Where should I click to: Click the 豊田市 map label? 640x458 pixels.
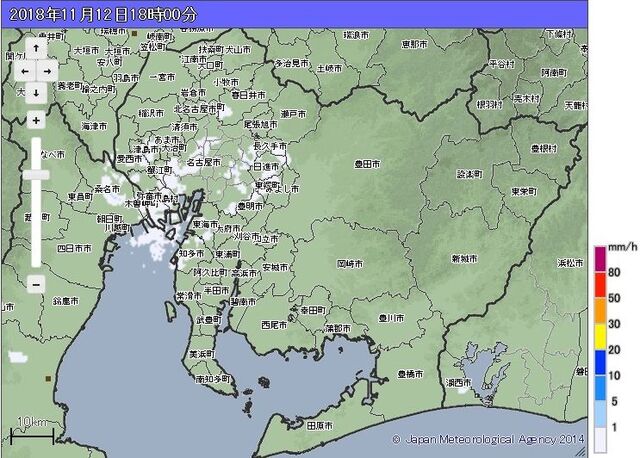[367, 164]
